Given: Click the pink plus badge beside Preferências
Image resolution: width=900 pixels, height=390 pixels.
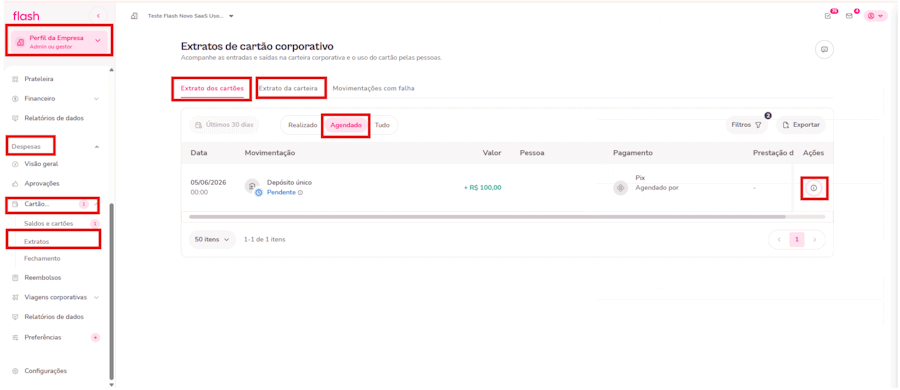Looking at the screenshot, I should (x=95, y=337).
